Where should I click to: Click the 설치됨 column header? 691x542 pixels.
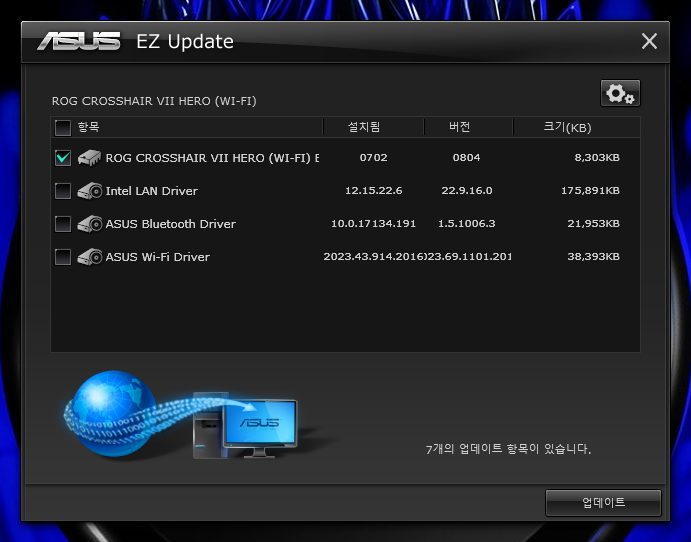(x=364, y=127)
